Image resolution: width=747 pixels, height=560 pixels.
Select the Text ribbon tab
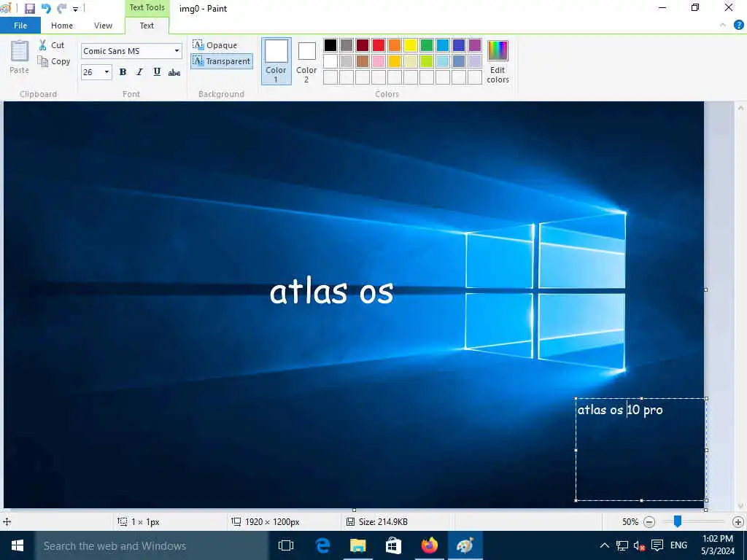click(147, 26)
